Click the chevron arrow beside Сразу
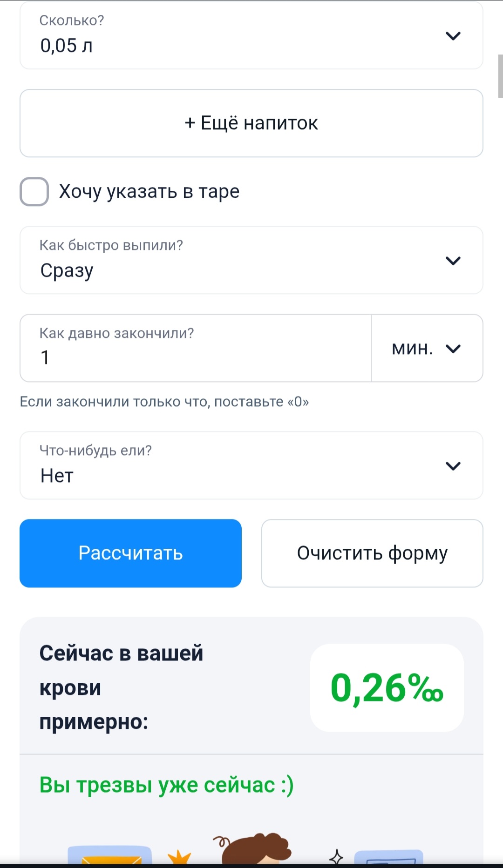The image size is (503, 868). pos(453,261)
